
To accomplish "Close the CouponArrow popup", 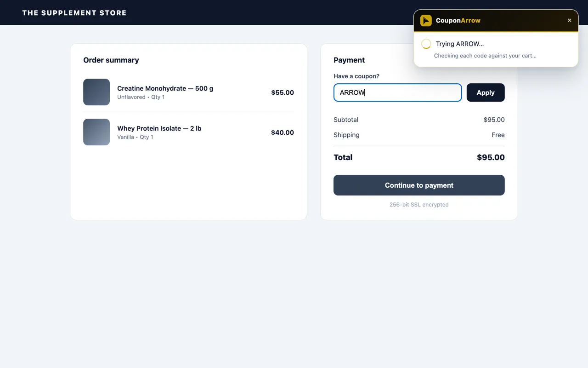I will (x=570, y=20).
